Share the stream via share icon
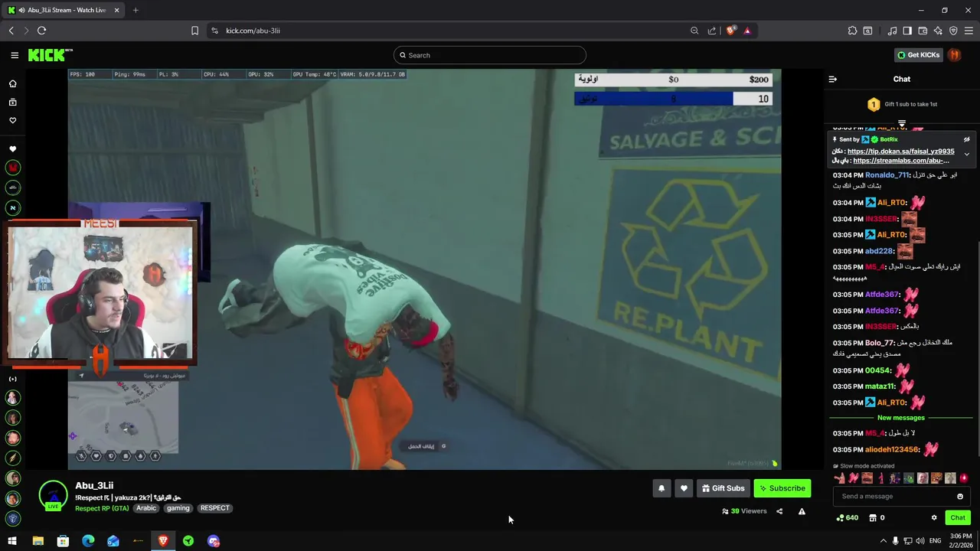The width and height of the screenshot is (980, 551). pyautogui.click(x=779, y=511)
